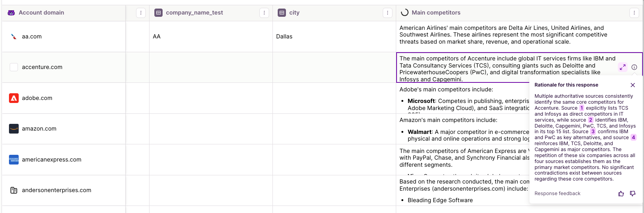
Task: Select the American Express competitors cell
Action: 463,160
